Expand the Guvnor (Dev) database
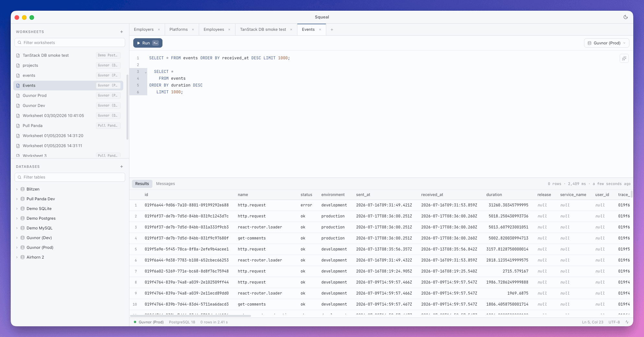This screenshot has height=337, width=644. (17, 238)
